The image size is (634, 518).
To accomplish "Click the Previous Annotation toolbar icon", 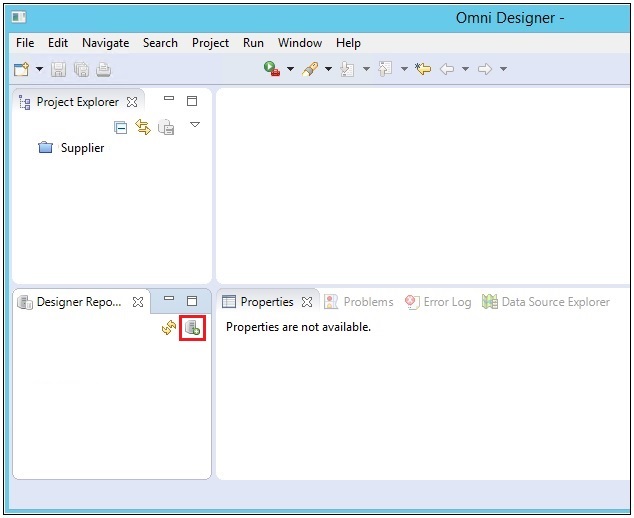I will (385, 68).
